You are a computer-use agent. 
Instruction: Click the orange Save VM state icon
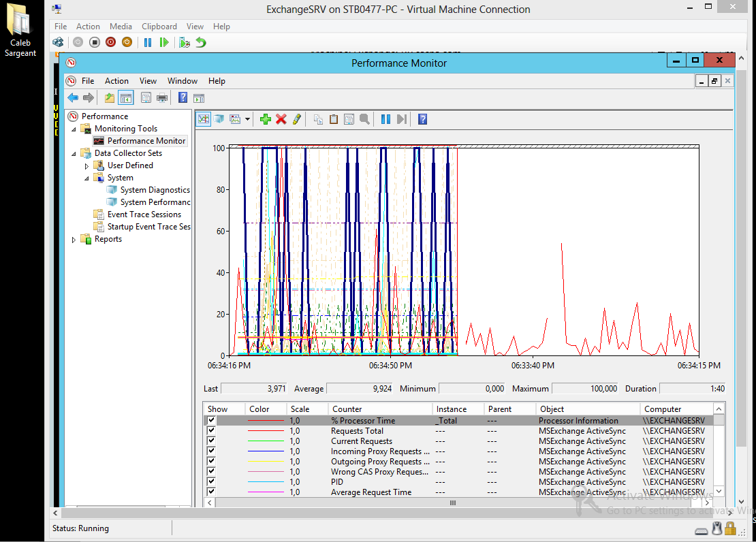(127, 42)
